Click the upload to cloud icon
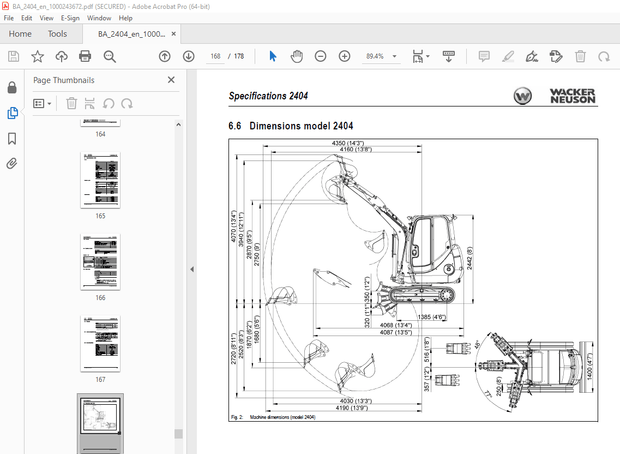Image resolution: width=620 pixels, height=454 pixels. [61, 57]
